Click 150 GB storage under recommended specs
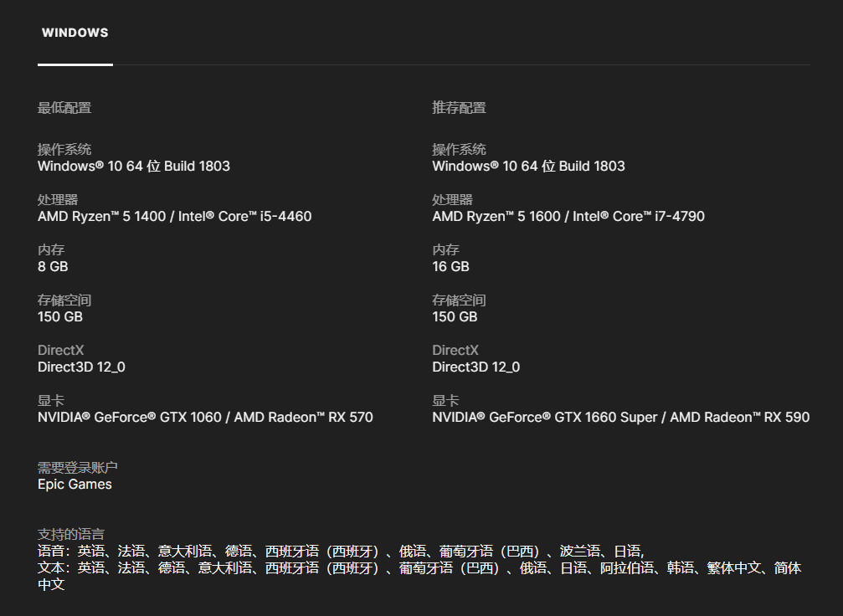 click(455, 317)
